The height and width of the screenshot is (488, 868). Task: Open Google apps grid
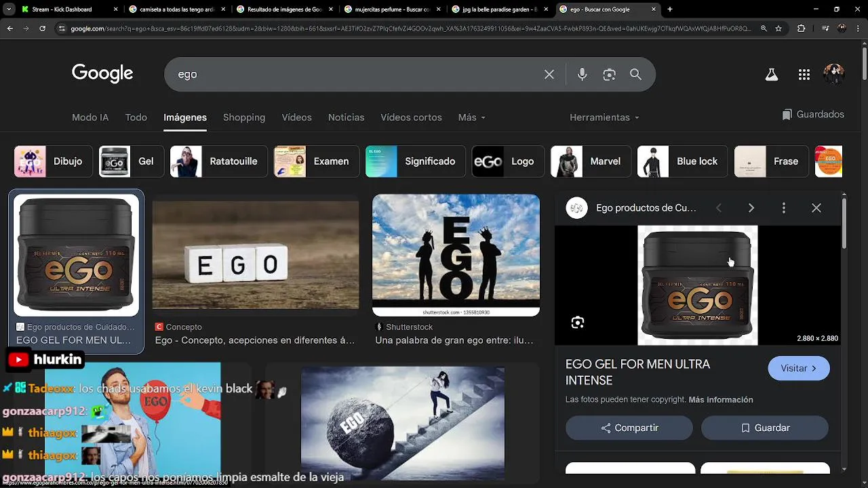click(x=804, y=75)
